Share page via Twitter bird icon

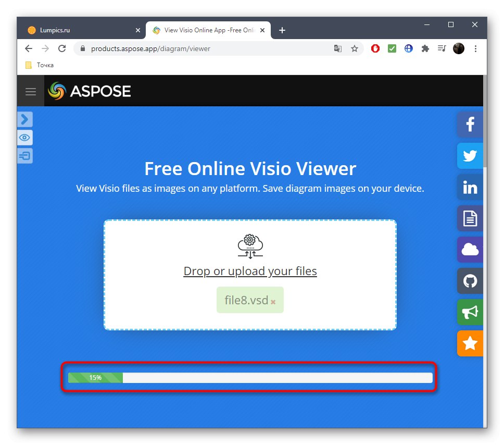click(x=470, y=156)
